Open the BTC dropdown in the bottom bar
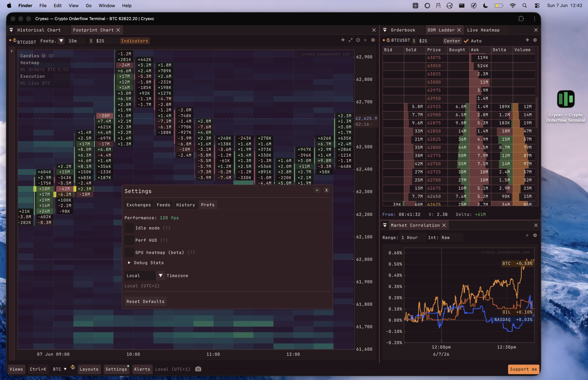The height and width of the screenshot is (380, 588). point(60,369)
